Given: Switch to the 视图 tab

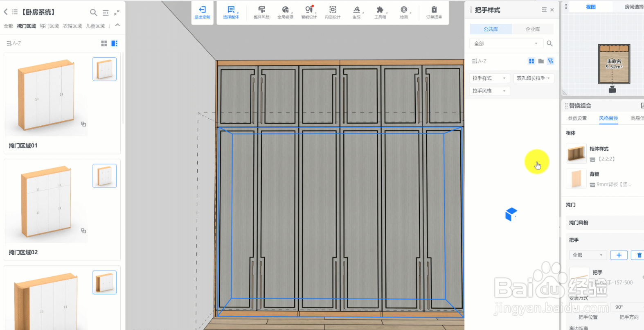Looking at the screenshot, I should pos(591,7).
